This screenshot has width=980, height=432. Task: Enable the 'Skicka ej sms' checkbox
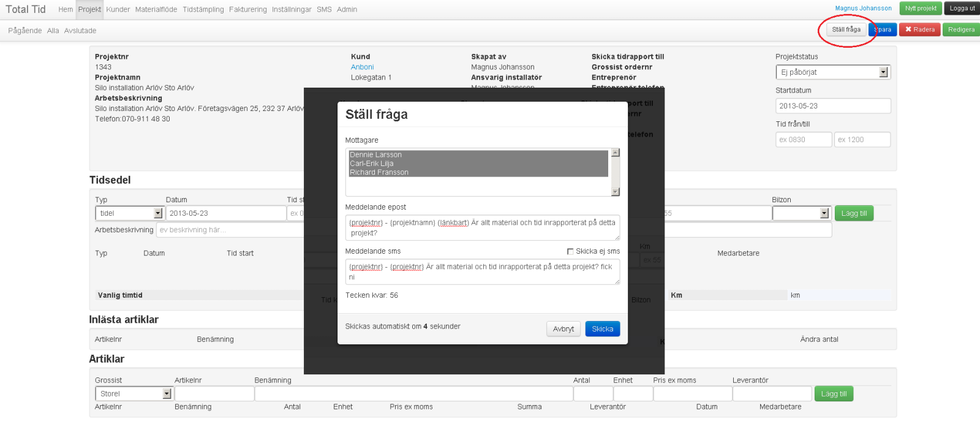(570, 251)
